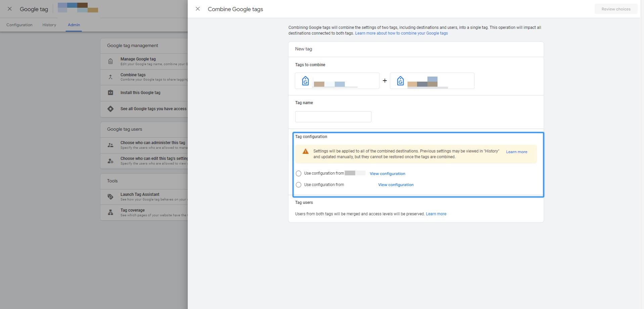Click the second View configuration link
This screenshot has width=644, height=309.
pyautogui.click(x=396, y=185)
